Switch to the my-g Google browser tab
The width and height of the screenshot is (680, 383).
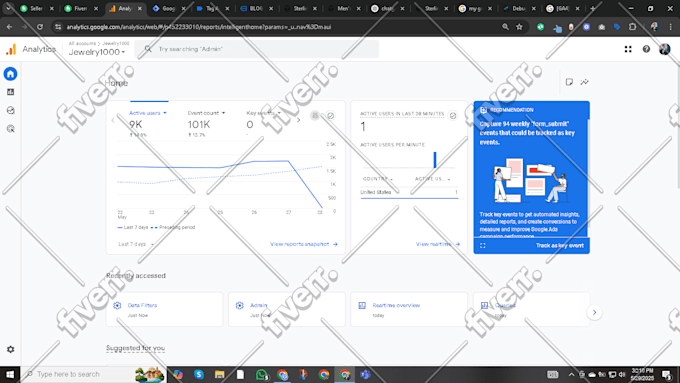[x=475, y=8]
